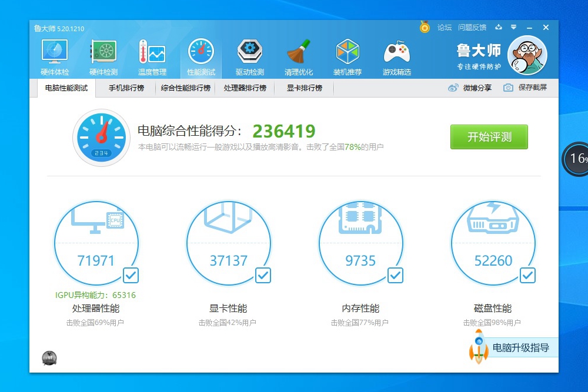Click the Weibo share icon
The height and width of the screenshot is (392, 588).
click(453, 88)
